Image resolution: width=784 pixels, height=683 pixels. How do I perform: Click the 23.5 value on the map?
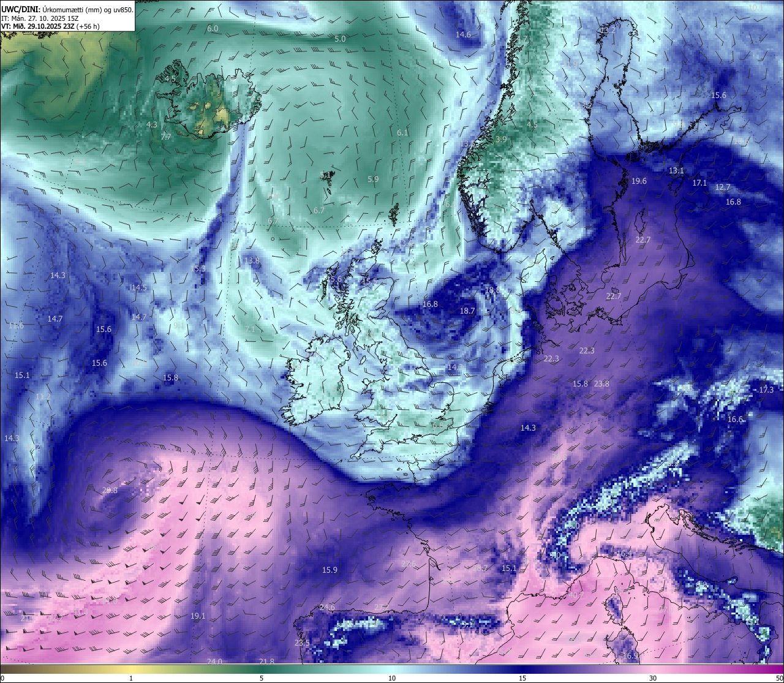coord(302,643)
